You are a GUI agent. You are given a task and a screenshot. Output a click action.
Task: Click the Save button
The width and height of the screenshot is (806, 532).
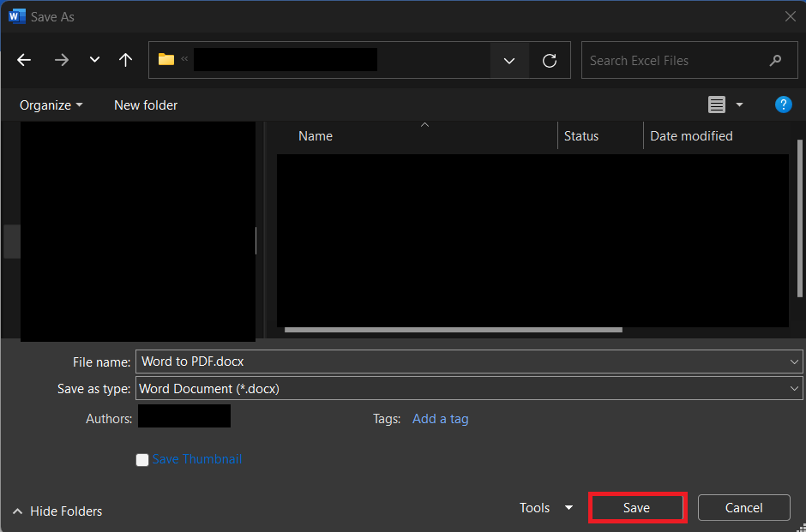pyautogui.click(x=636, y=508)
